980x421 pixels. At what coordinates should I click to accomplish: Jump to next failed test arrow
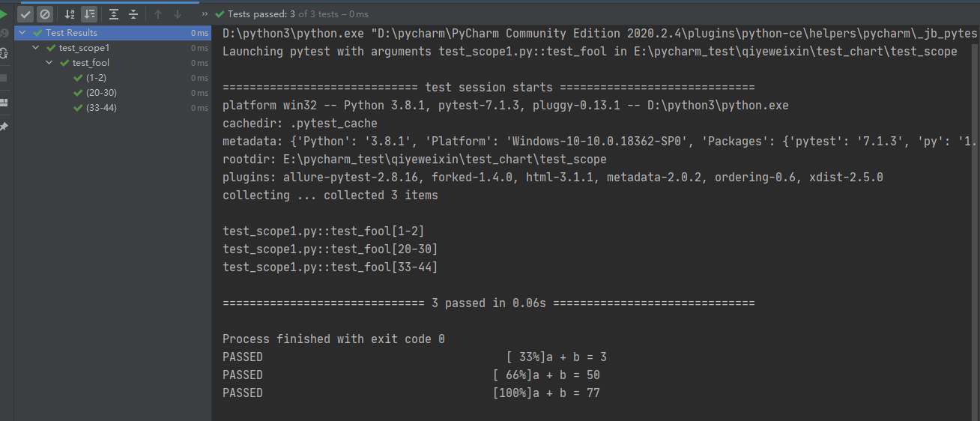tap(178, 14)
